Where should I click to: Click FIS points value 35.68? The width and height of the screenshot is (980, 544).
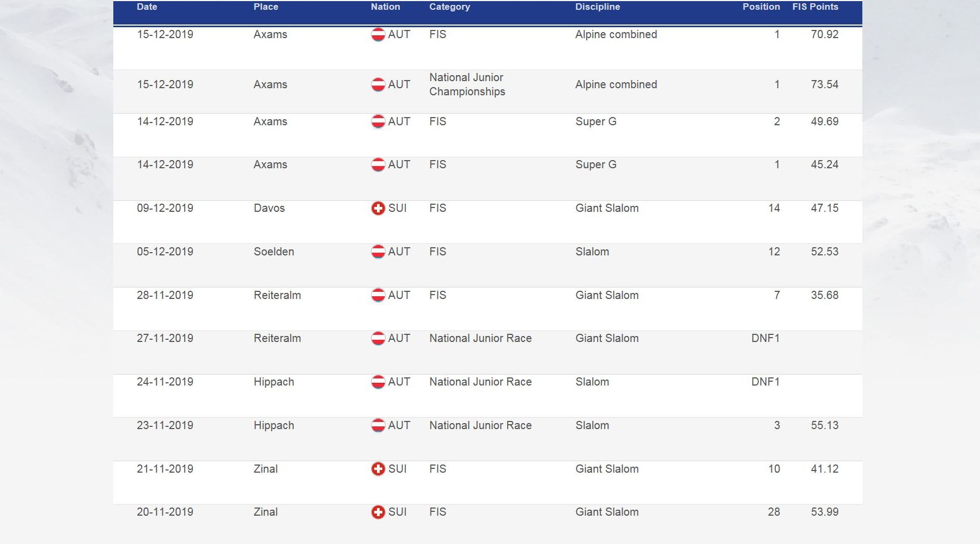point(824,295)
